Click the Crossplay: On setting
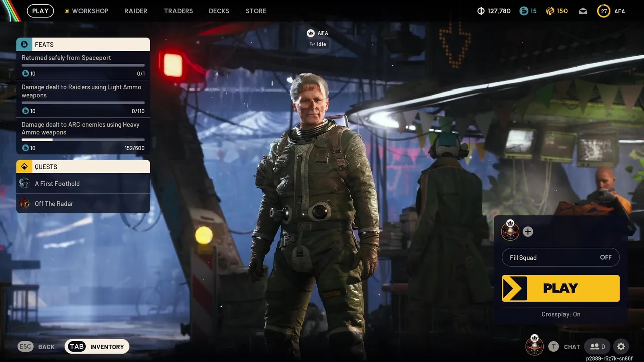 [561, 314]
